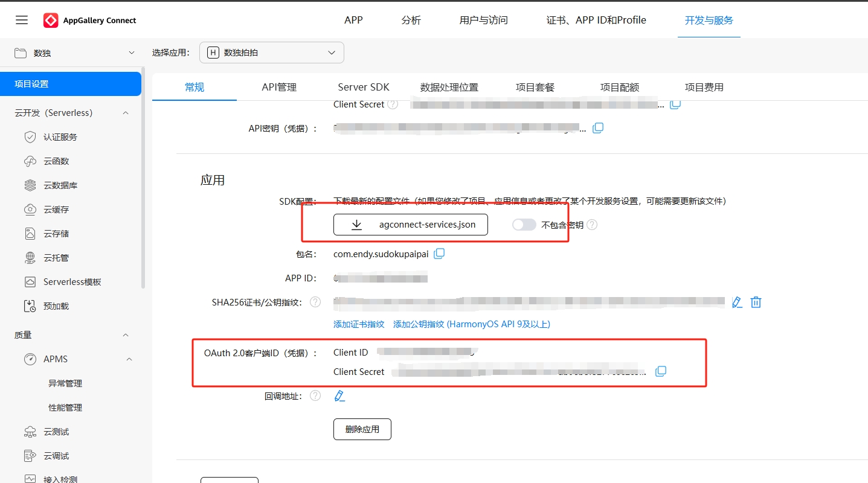
Task: Click the AppGallery Connect logo
Action: click(89, 21)
